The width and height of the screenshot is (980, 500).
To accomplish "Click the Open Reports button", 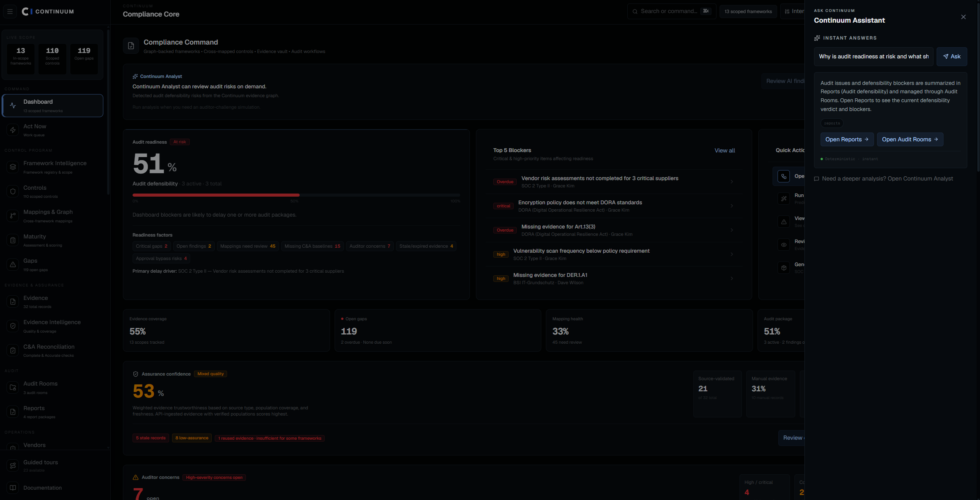I will point(847,139).
